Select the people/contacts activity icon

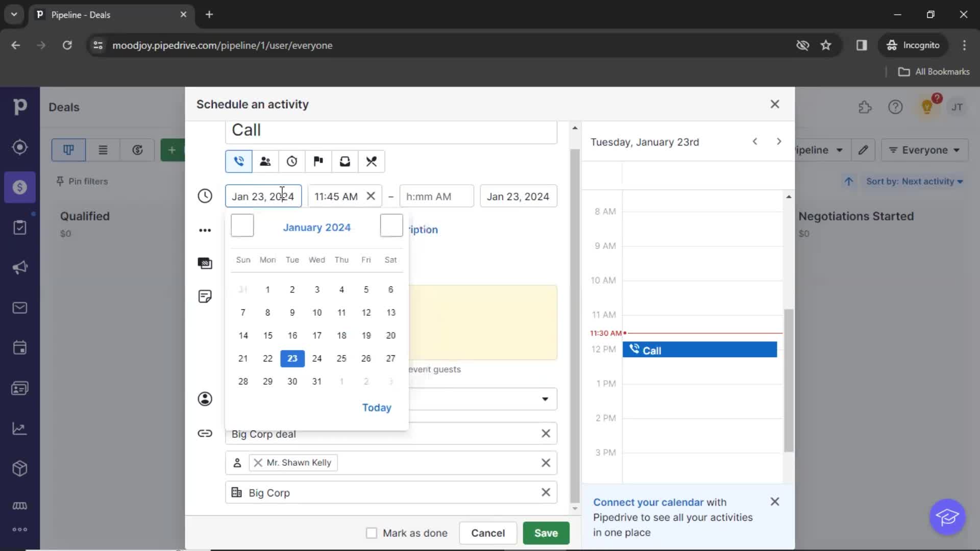pyautogui.click(x=265, y=161)
